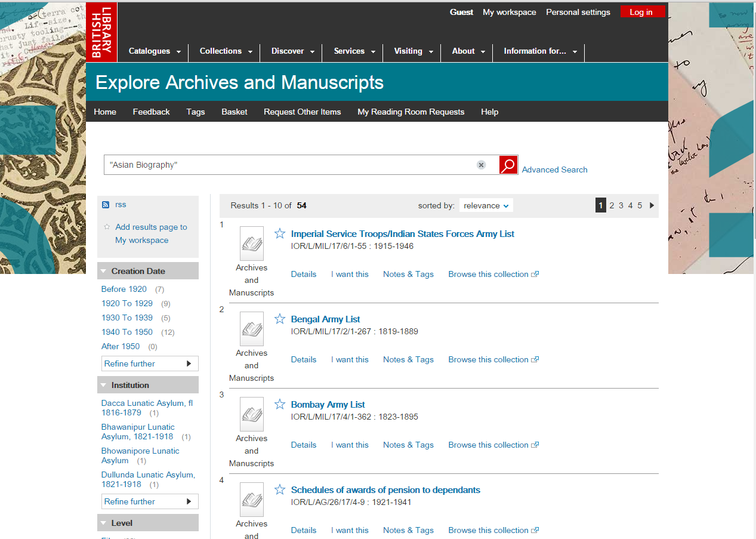
Task: Open external link icon for Bombay Army List collection
Action: (x=535, y=445)
